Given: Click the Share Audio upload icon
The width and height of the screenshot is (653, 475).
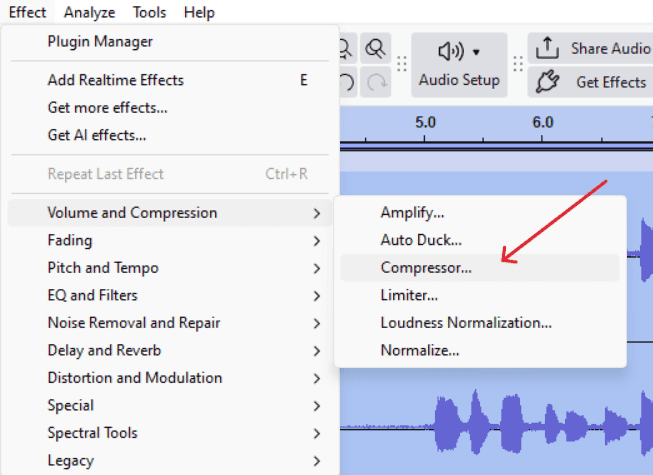Looking at the screenshot, I should click(x=547, y=48).
